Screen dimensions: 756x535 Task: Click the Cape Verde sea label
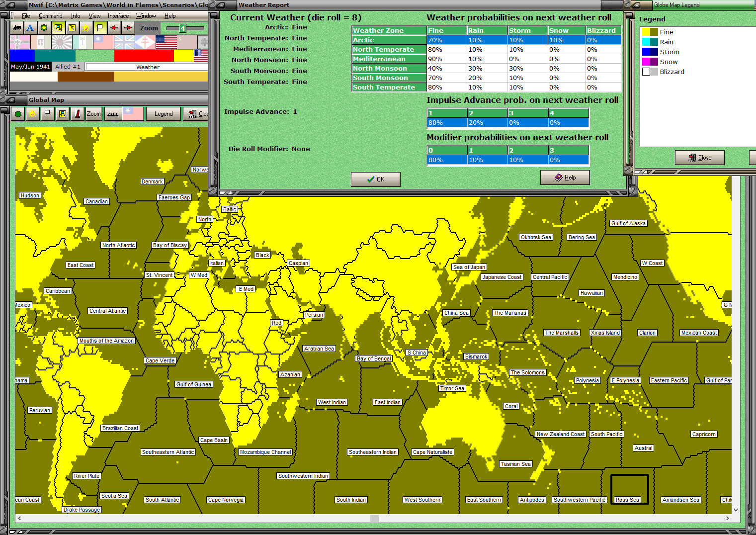[x=160, y=360]
